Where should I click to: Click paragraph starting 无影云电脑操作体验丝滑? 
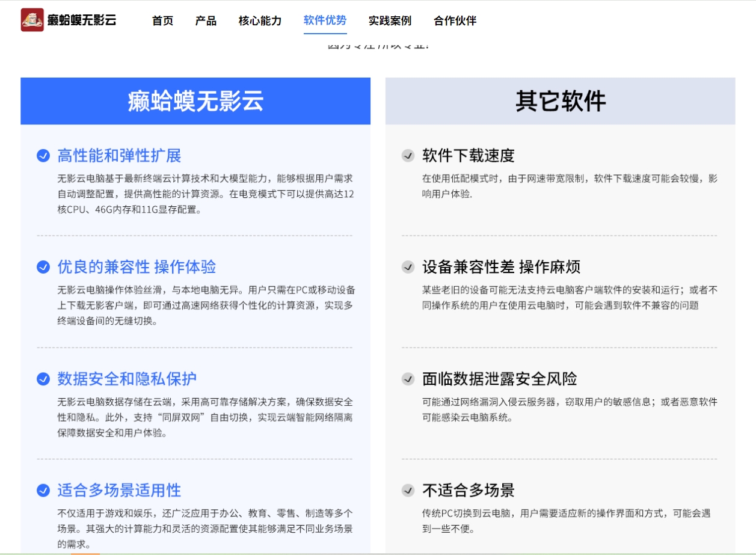206,305
